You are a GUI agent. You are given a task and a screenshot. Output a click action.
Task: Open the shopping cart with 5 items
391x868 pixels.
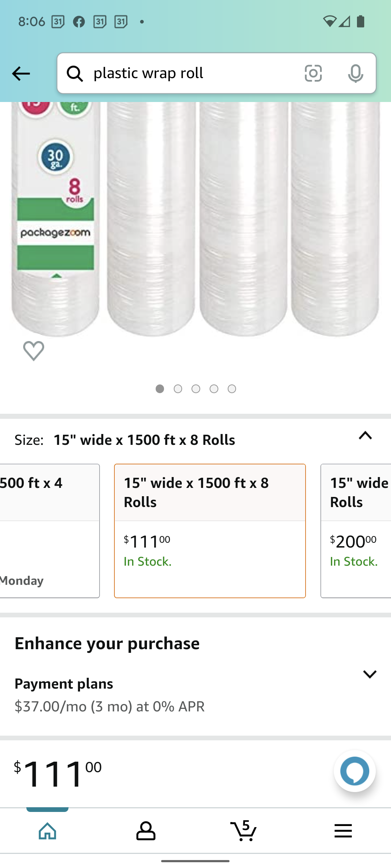click(244, 831)
